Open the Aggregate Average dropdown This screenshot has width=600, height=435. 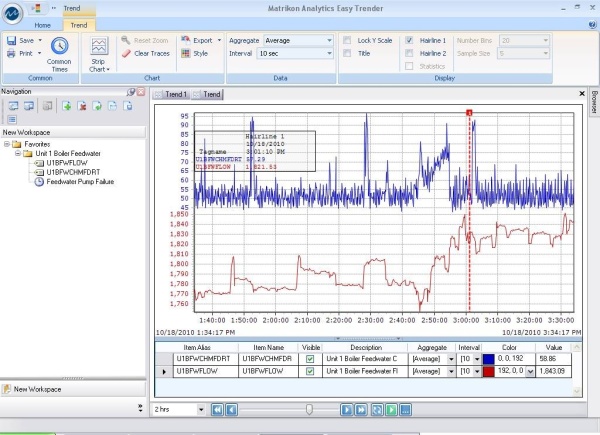point(329,41)
